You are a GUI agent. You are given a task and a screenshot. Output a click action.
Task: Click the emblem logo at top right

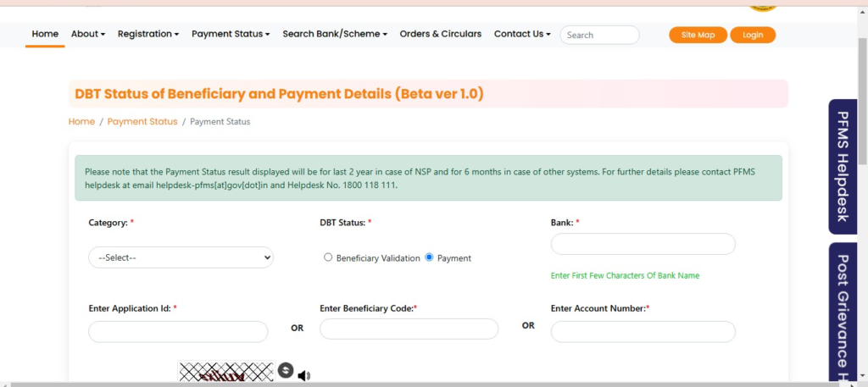762,5
